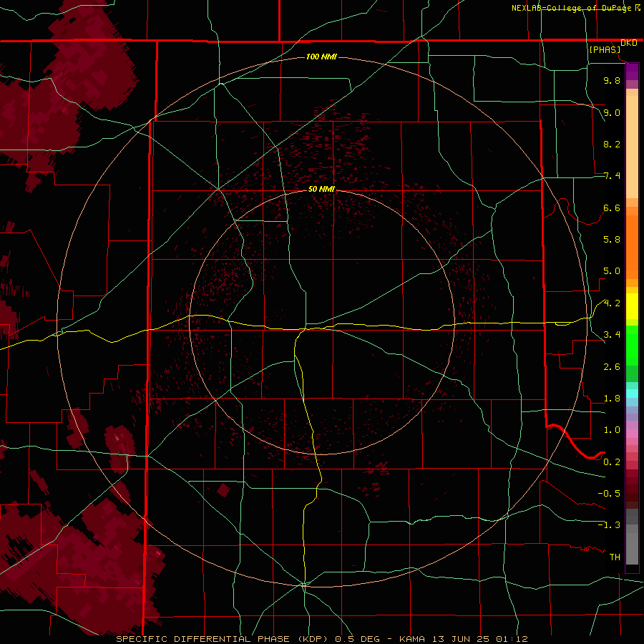The width and height of the screenshot is (644, 644).
Task: Click the -1.3 value on the color scale
Action: 609,525
